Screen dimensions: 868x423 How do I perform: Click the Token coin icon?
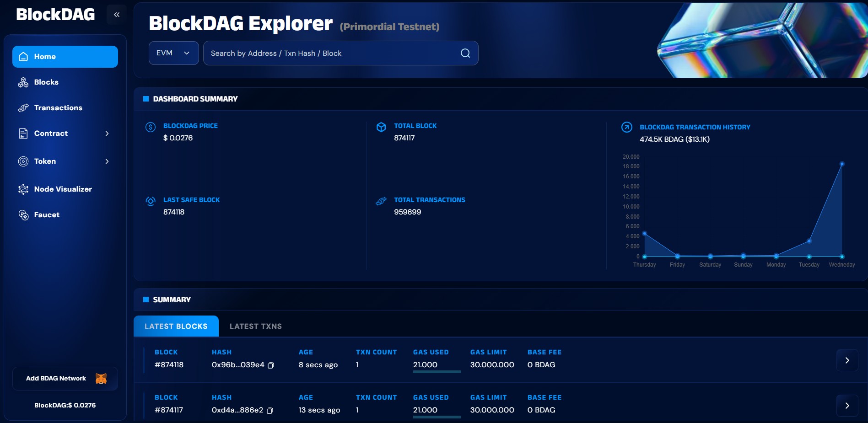pyautogui.click(x=23, y=161)
